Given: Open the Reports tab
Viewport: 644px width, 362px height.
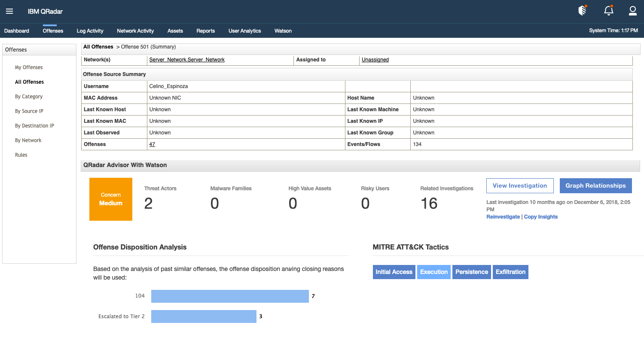Looking at the screenshot, I should tap(206, 31).
